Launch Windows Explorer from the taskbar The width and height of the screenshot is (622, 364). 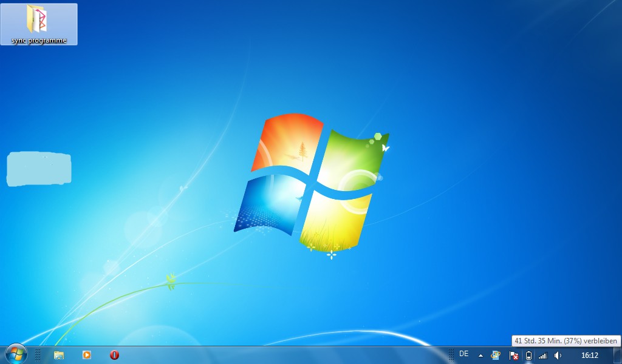pos(59,355)
